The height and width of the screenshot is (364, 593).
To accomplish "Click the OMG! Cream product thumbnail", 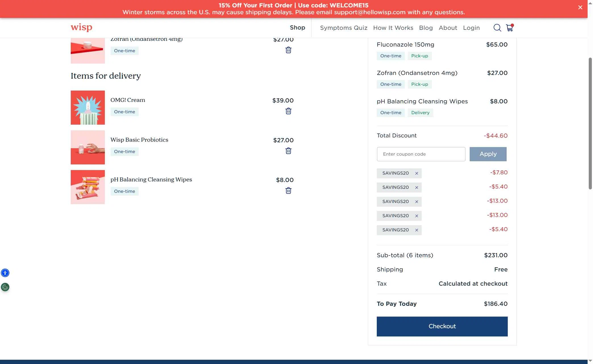I will click(x=88, y=108).
